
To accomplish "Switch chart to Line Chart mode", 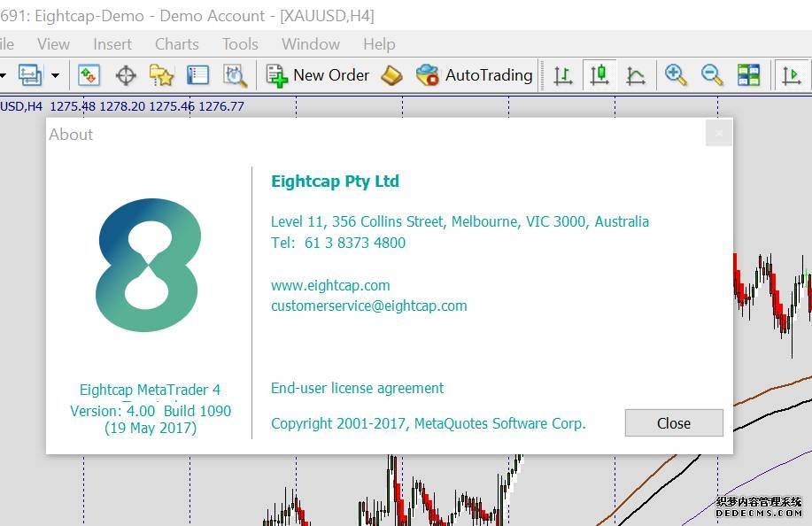I will (x=636, y=75).
